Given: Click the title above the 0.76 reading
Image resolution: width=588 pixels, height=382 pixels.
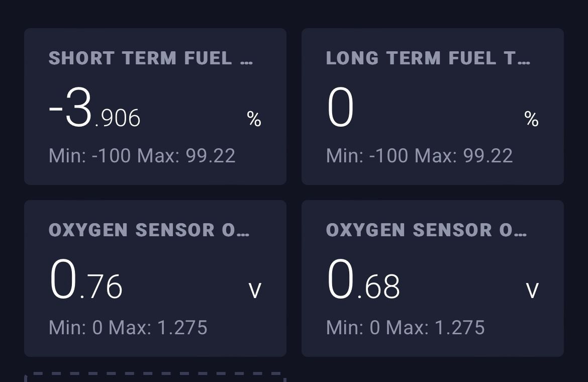Looking at the screenshot, I should [149, 230].
